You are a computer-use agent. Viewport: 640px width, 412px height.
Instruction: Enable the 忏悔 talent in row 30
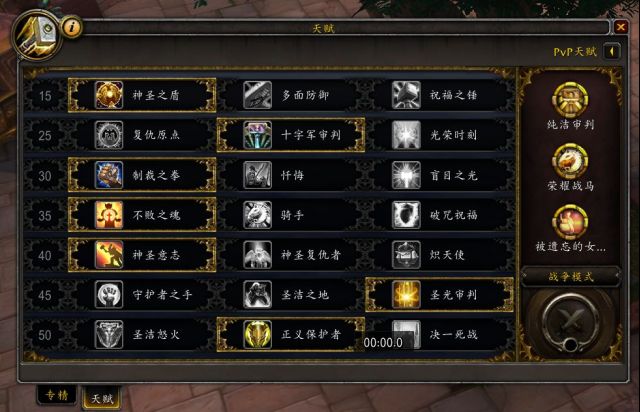[291, 175]
